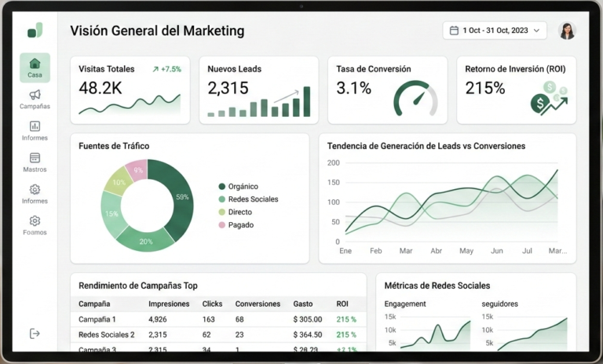603x364 pixels.
Task: Click the green app logo
Action: tap(35, 31)
